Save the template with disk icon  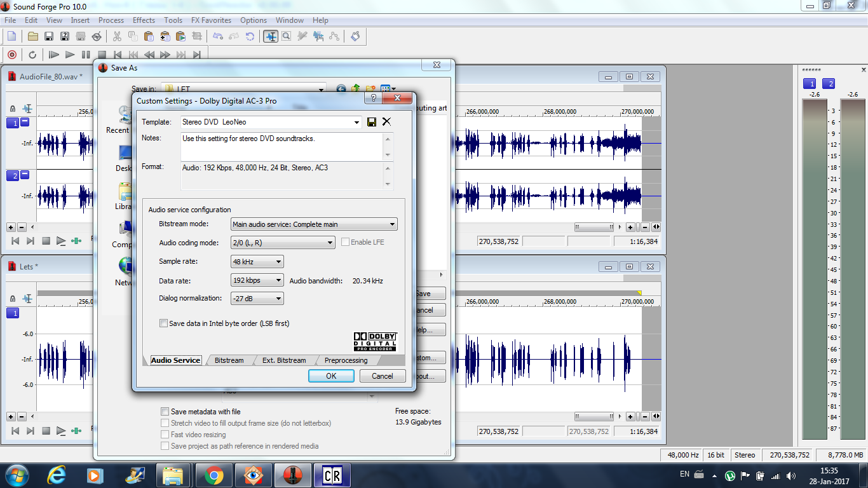(372, 122)
